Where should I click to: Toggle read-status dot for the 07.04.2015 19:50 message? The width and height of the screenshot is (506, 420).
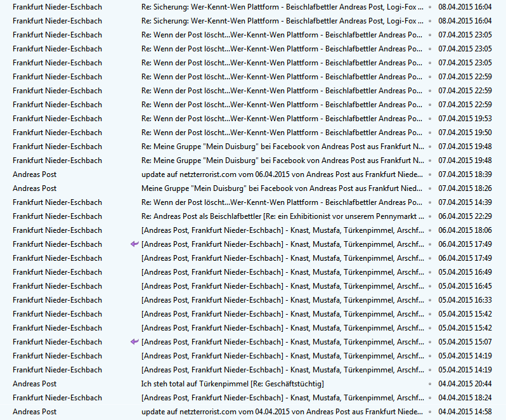tap(430, 133)
